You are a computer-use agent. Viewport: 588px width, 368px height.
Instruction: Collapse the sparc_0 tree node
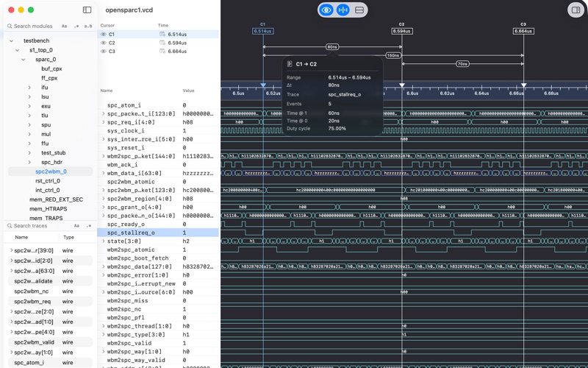click(x=24, y=60)
